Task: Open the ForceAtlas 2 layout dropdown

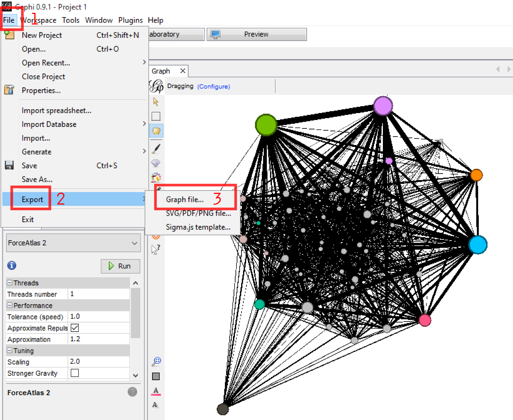Action: tap(73, 243)
